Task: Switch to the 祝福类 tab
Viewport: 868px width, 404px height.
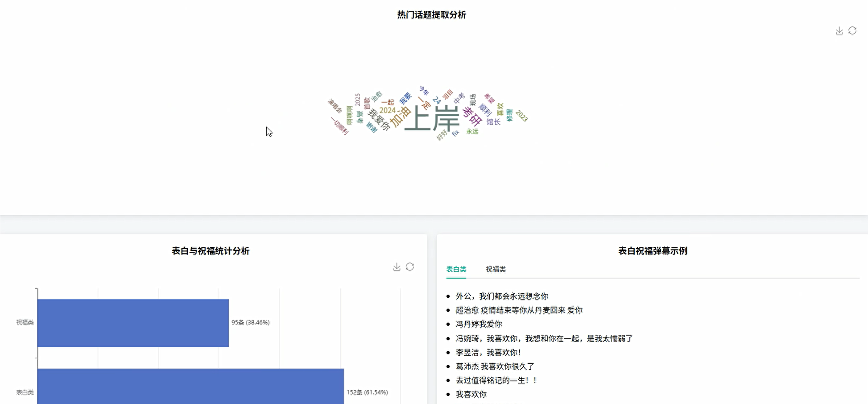Action: tap(495, 270)
